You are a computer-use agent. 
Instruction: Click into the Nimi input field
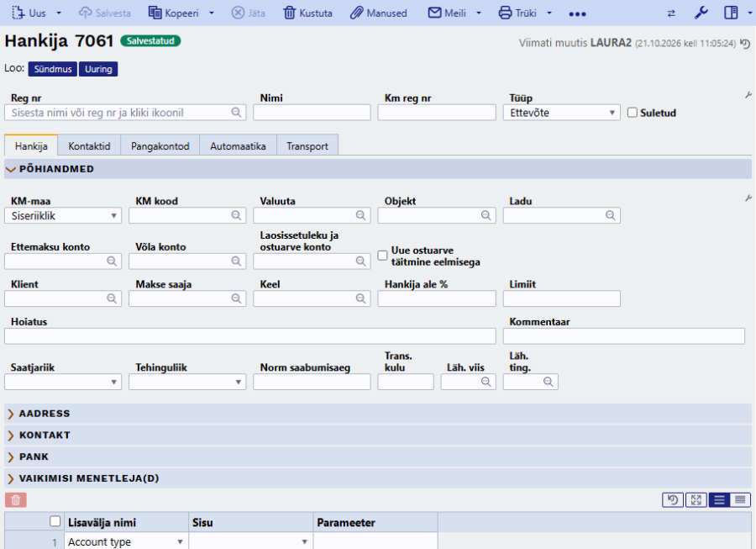click(x=312, y=113)
